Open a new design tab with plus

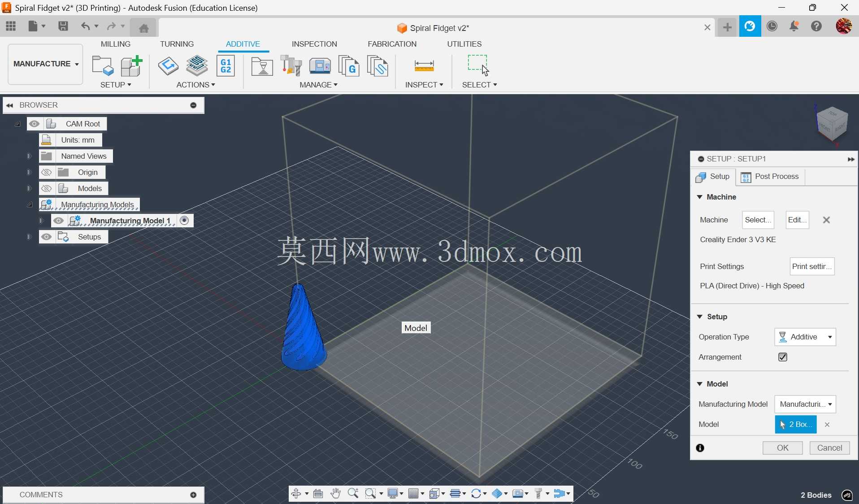pyautogui.click(x=727, y=27)
